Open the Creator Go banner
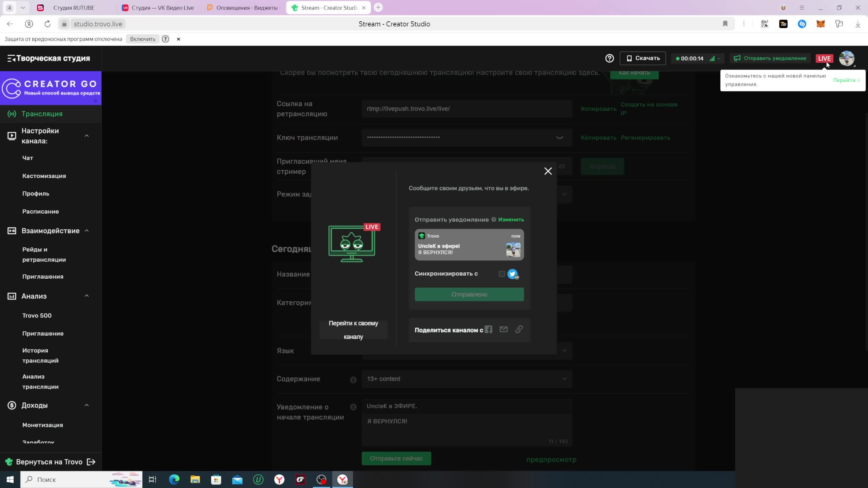Viewport: 868px width, 488px height. tap(51, 88)
